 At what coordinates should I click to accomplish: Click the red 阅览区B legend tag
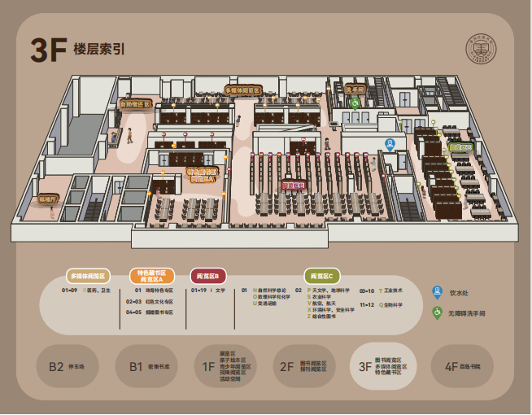click(x=208, y=275)
